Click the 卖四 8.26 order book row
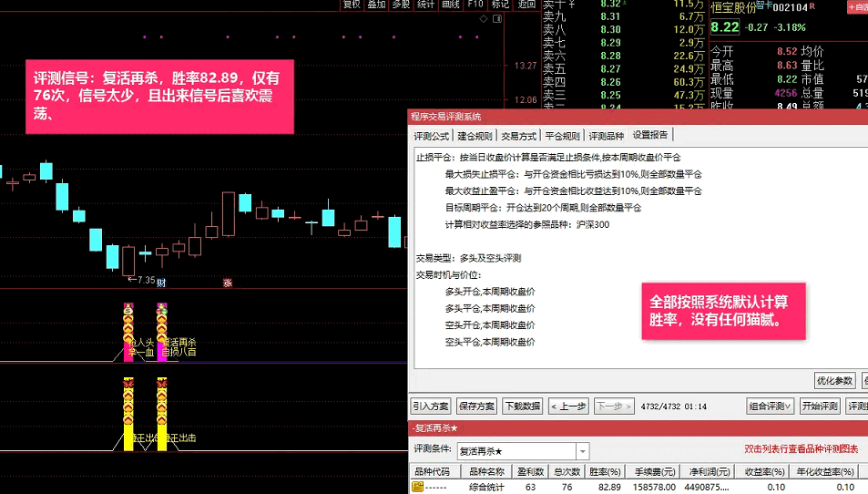Image resolution: width=868 pixels, height=494 pixels. point(622,82)
